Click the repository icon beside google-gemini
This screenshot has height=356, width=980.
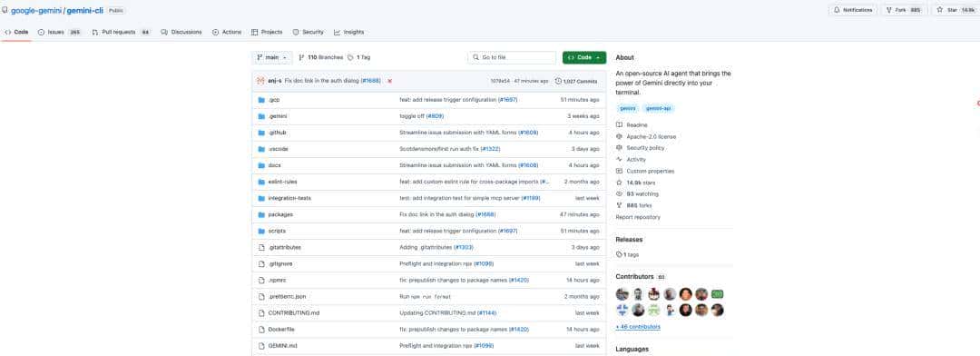click(x=5, y=10)
